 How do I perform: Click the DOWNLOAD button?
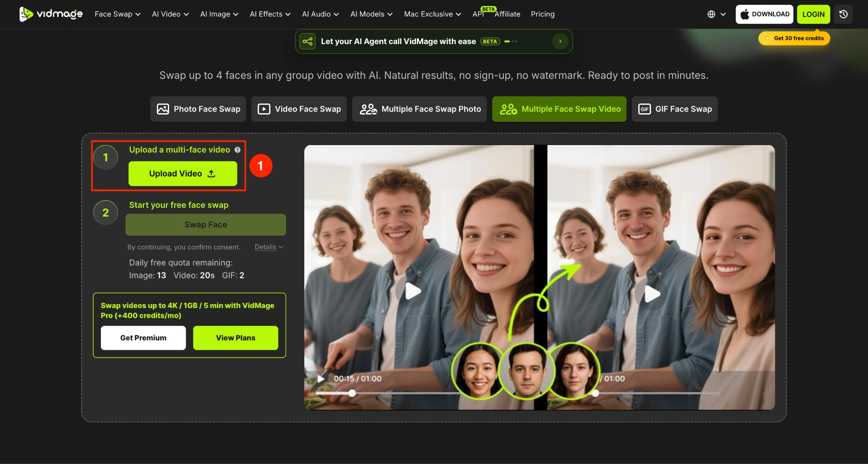765,14
